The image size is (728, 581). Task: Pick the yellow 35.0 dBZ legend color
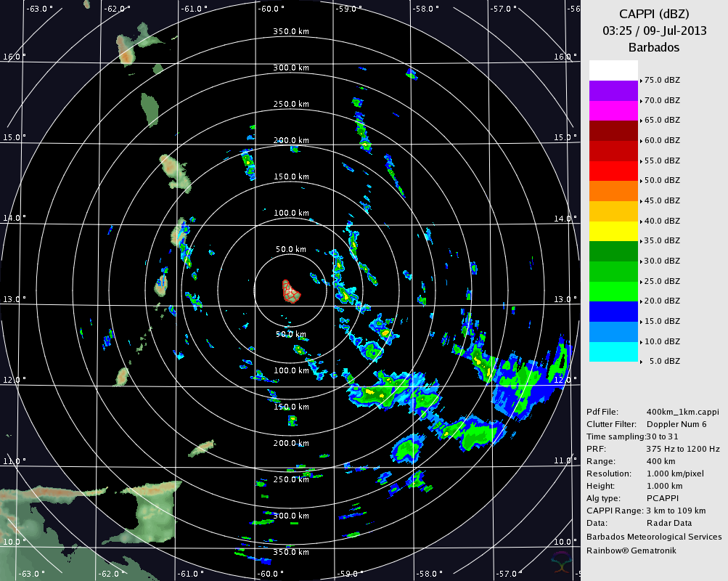click(613, 231)
